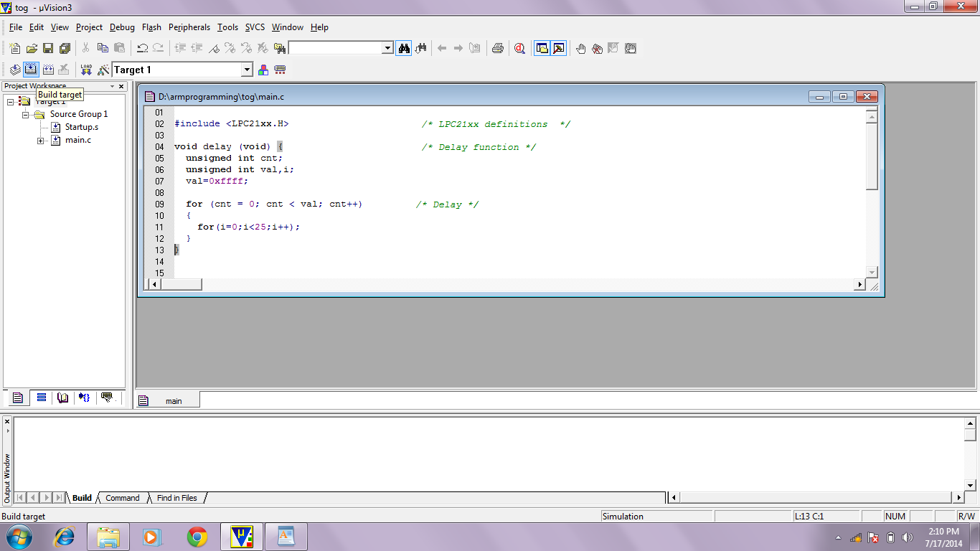
Task: Switch to Files tab in workspace
Action: pyautogui.click(x=18, y=397)
